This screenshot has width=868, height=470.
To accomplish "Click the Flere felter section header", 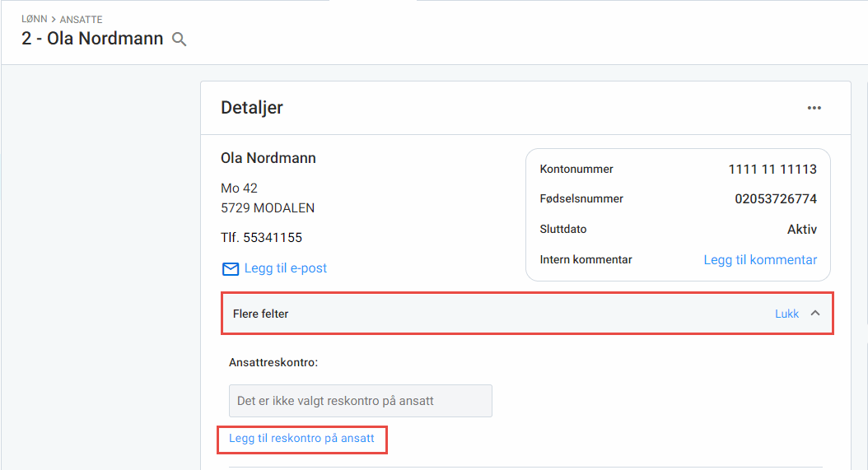I will click(x=261, y=314).
